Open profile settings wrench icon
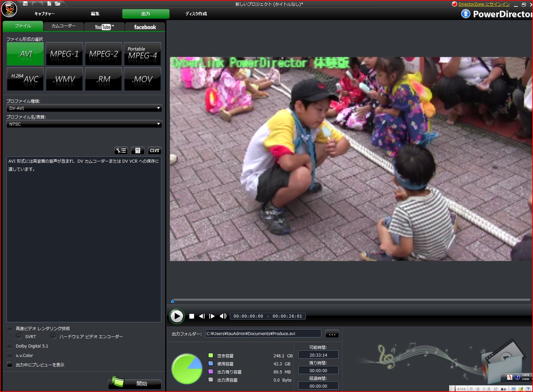The height and width of the screenshot is (392, 533). pyautogui.click(x=121, y=151)
